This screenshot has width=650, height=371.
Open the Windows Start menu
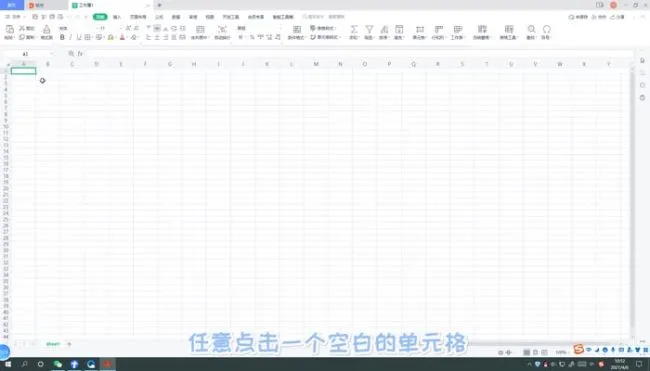(x=8, y=364)
